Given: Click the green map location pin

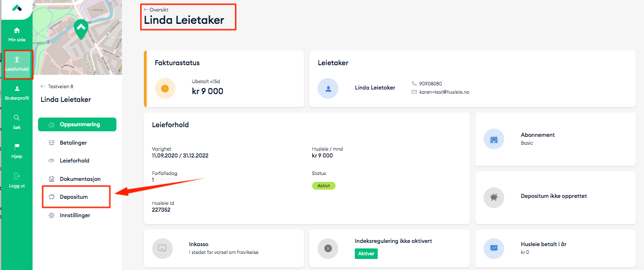Looking at the screenshot, I should pyautogui.click(x=81, y=29).
